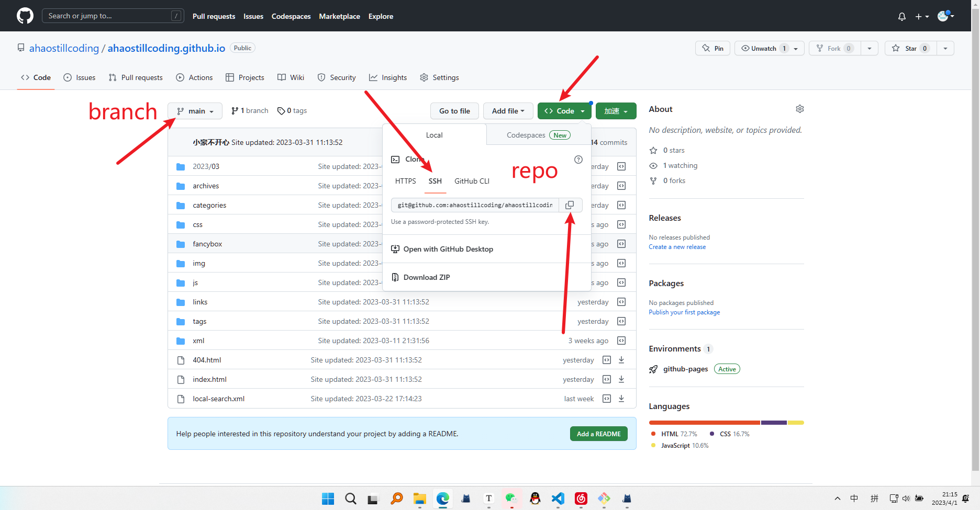Image resolution: width=980 pixels, height=510 pixels.
Task: Click the file icon for index.html
Action: [181, 379]
